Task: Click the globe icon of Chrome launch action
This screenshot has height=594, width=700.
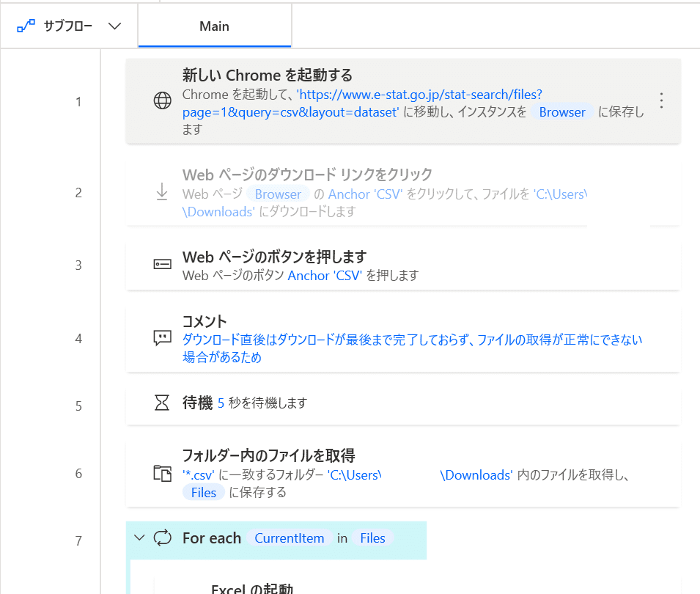Action: 162,100
